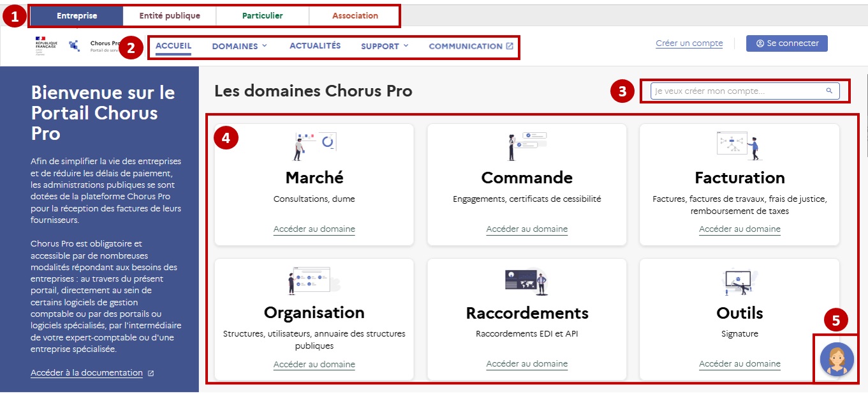This screenshot has height=394, width=868.
Task: Click the Se connecter button
Action: pos(786,43)
